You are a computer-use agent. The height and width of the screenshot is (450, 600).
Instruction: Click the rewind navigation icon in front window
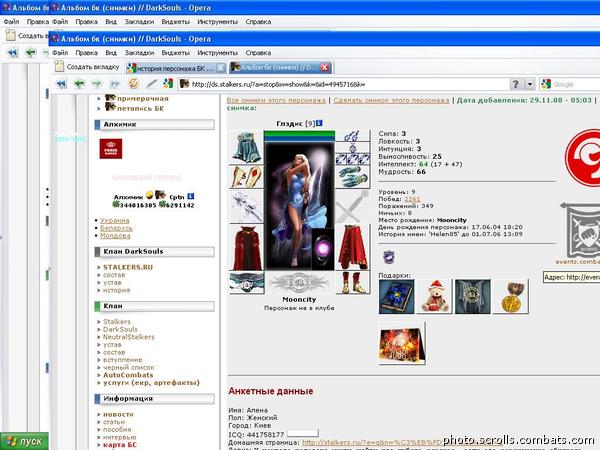(x=61, y=84)
